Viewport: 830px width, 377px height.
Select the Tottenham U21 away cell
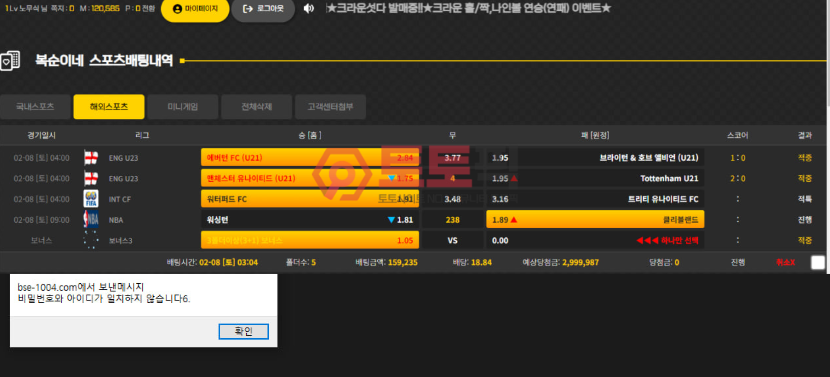click(x=596, y=178)
